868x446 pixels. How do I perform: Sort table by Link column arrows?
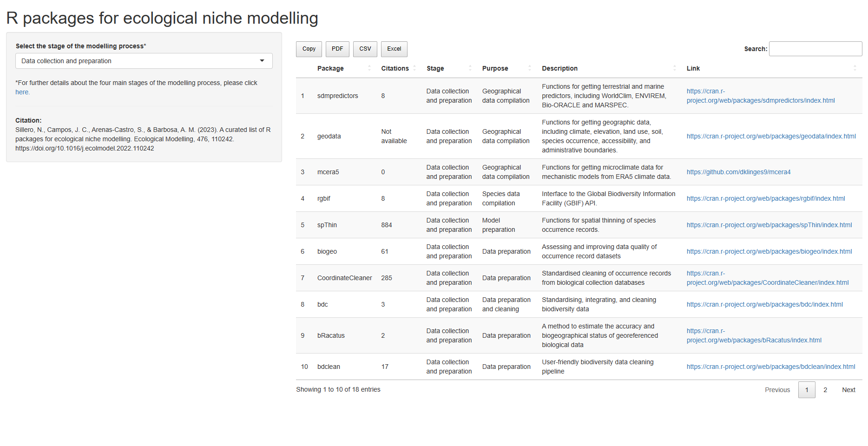855,68
